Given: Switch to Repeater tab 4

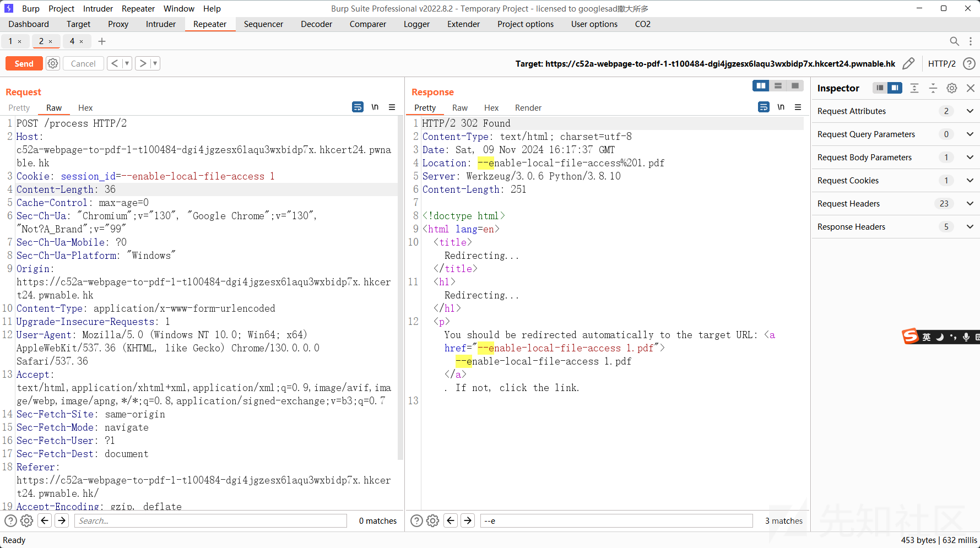Looking at the screenshot, I should point(72,41).
